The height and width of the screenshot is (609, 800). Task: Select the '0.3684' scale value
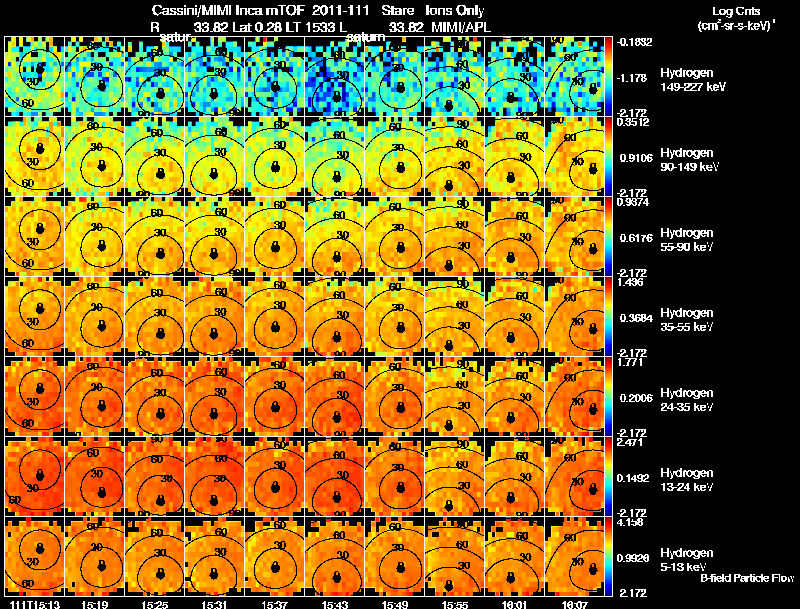(636, 318)
